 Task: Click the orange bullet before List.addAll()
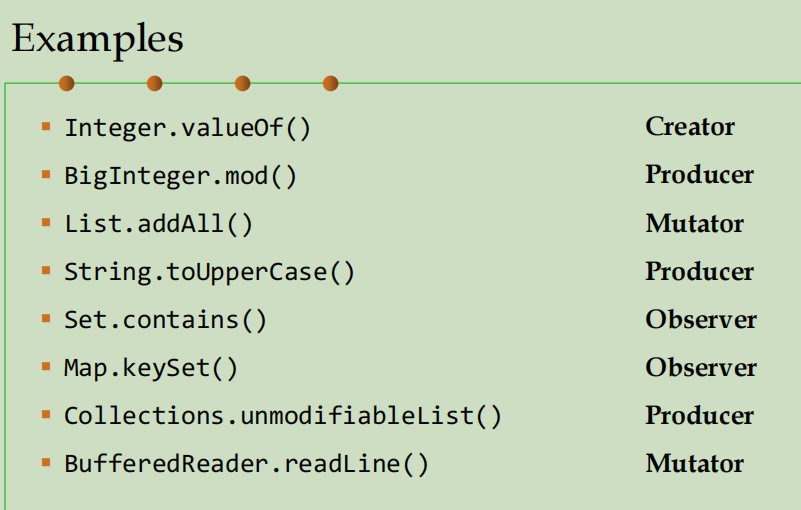45,223
